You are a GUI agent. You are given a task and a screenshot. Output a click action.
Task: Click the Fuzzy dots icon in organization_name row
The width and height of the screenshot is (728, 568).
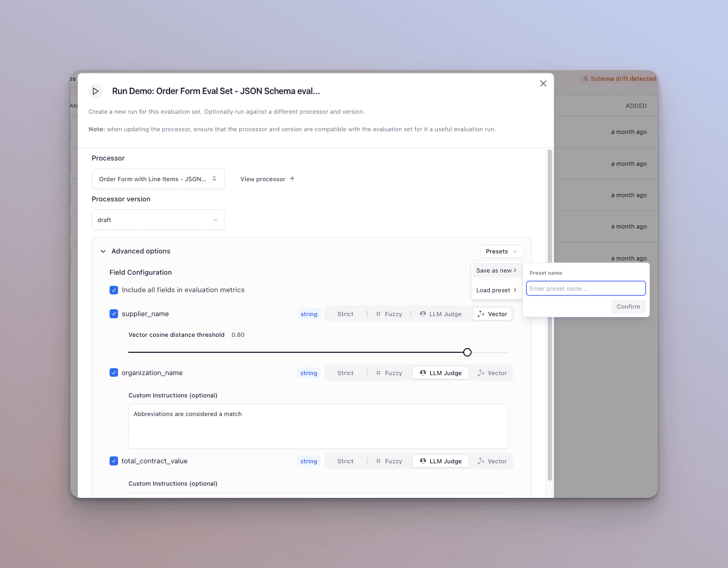click(378, 373)
